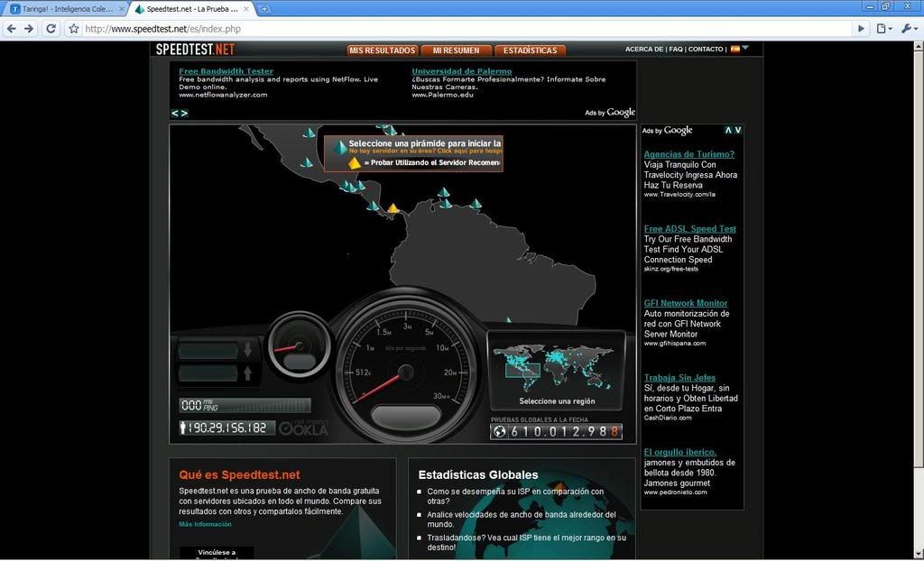Click the Más Información link
924x561 pixels.
coord(205,524)
